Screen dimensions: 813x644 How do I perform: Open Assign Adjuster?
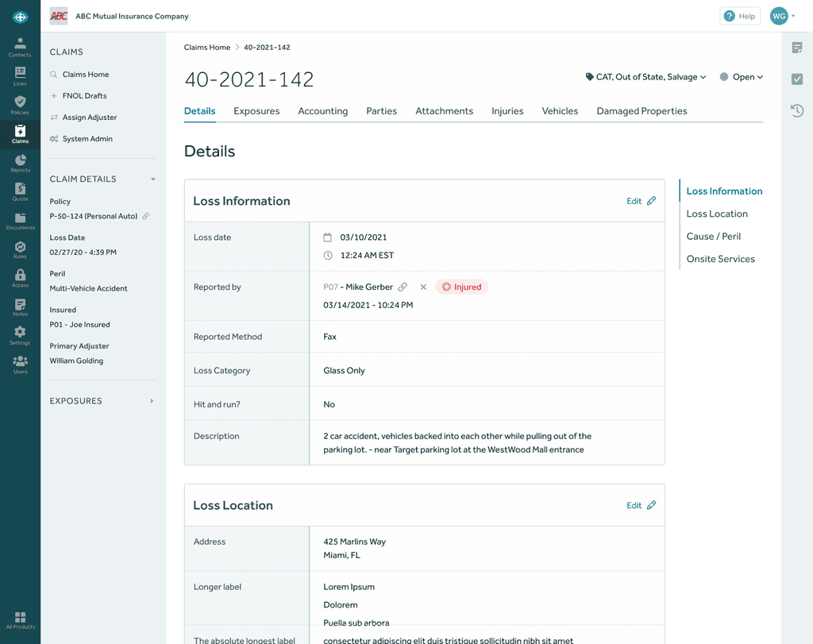[90, 118]
